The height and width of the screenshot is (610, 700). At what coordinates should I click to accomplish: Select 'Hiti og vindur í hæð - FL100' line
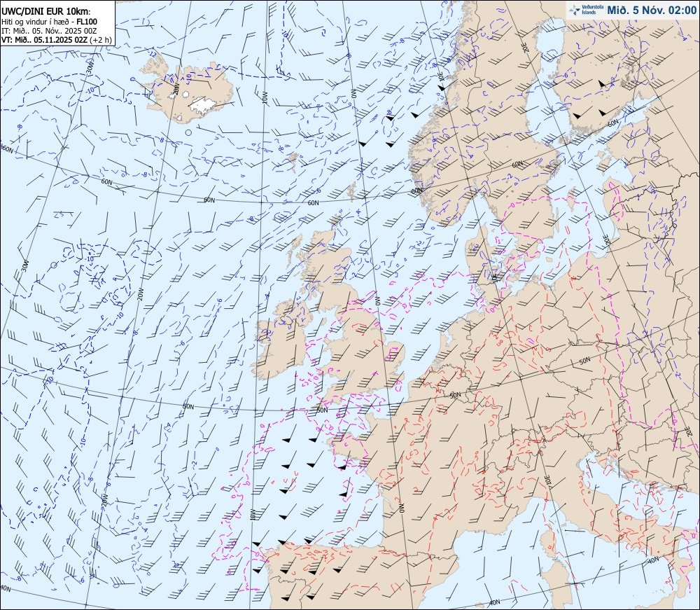(x=49, y=22)
